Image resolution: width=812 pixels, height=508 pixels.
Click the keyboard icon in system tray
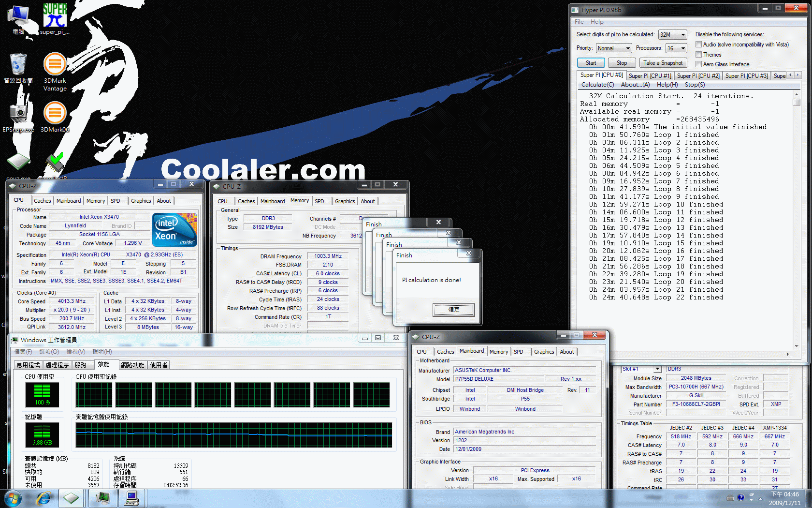pos(730,498)
